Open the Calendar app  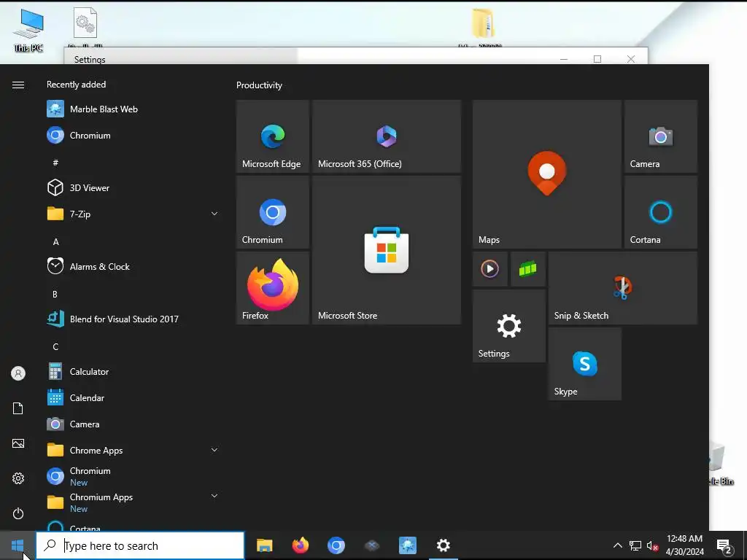[x=133, y=397]
